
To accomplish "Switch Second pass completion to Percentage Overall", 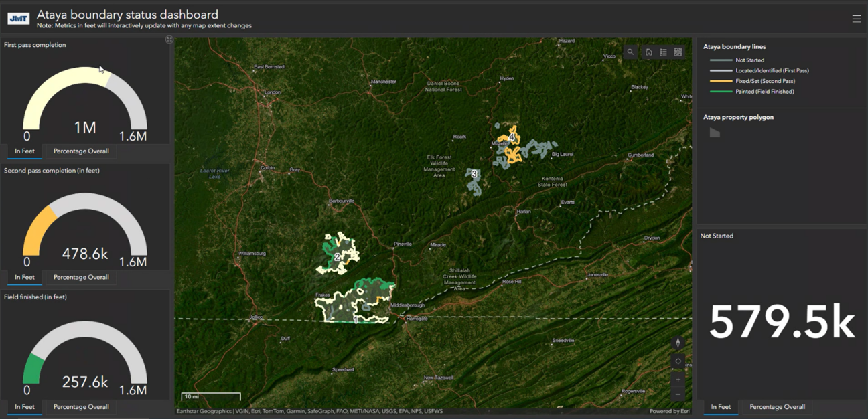I will [81, 277].
